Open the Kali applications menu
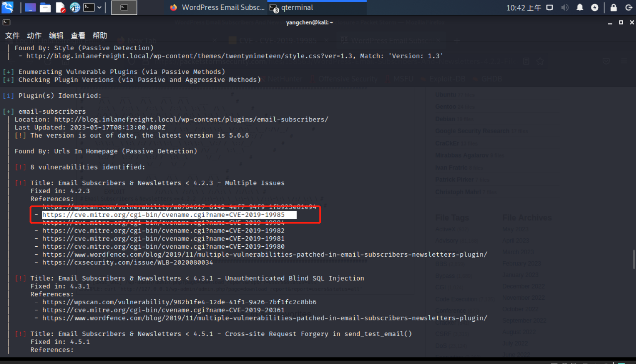Viewport: 636px width, 364px height. tap(7, 7)
